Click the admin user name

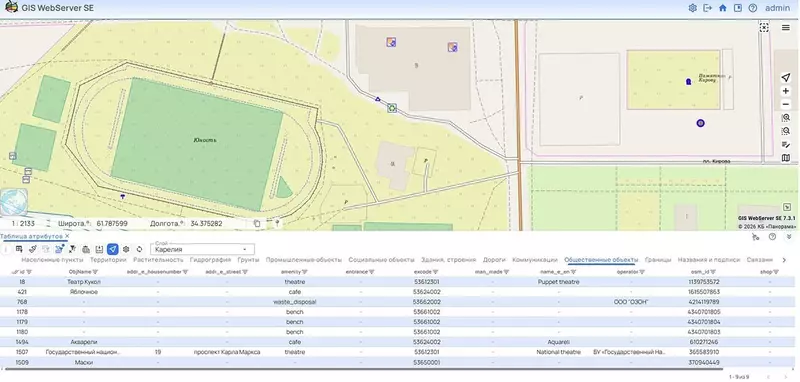778,8
